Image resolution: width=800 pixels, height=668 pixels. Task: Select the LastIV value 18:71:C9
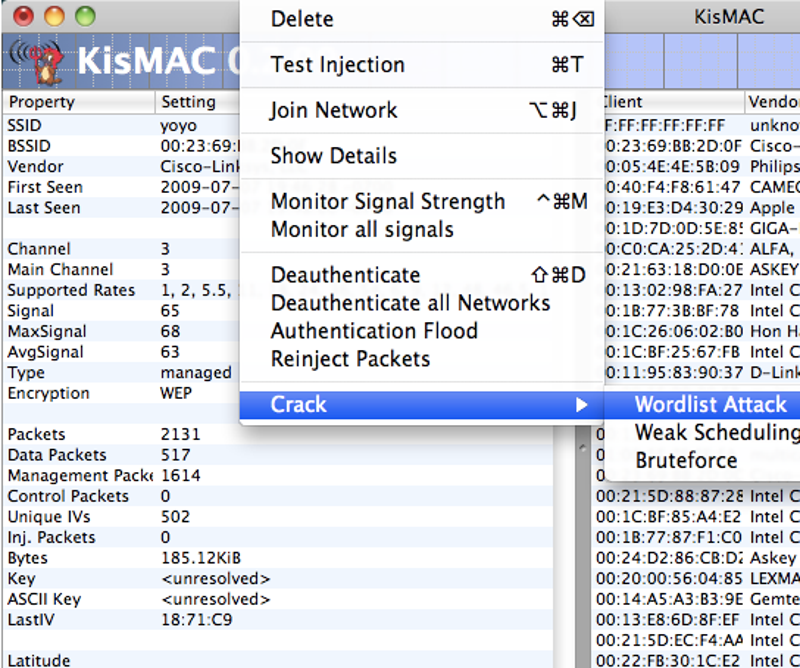click(x=196, y=620)
